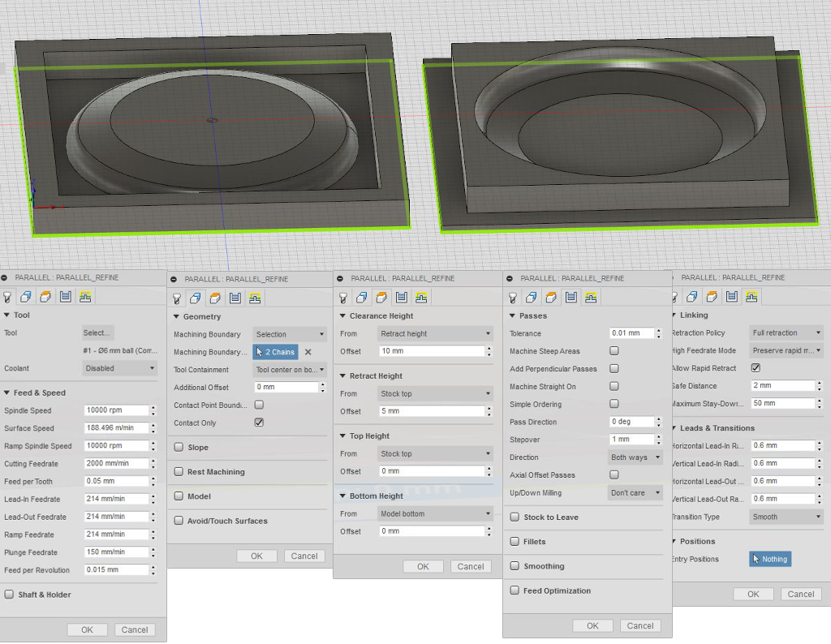Open Coolant dropdown set to Disabled
Image resolution: width=831 pixels, height=644 pixels.
point(120,368)
